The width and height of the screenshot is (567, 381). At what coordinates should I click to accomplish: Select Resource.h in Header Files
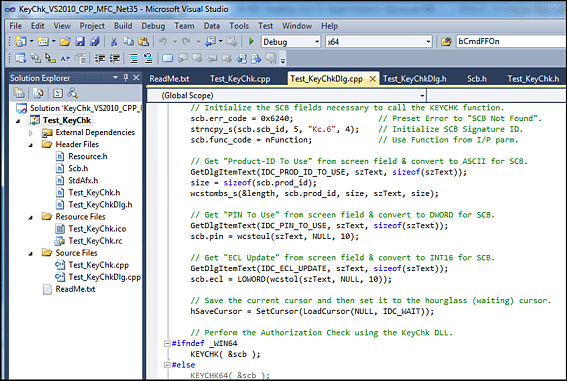tap(88, 157)
